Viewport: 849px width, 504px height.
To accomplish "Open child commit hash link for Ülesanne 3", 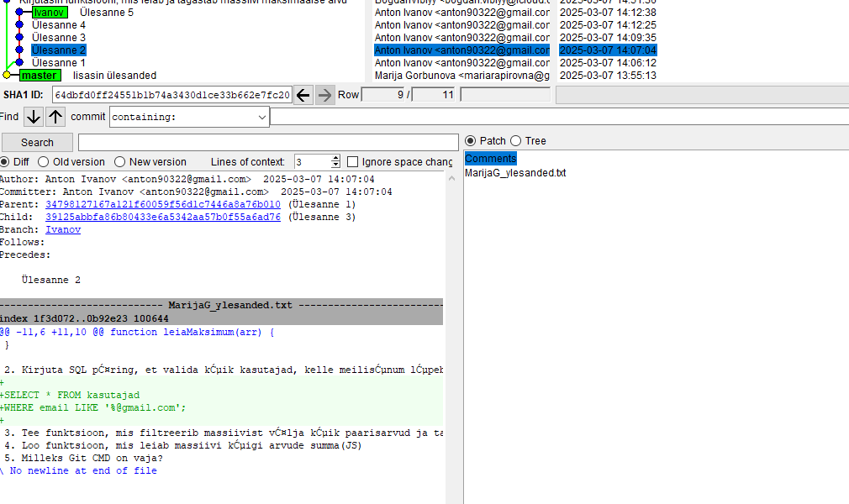I will tap(163, 217).
